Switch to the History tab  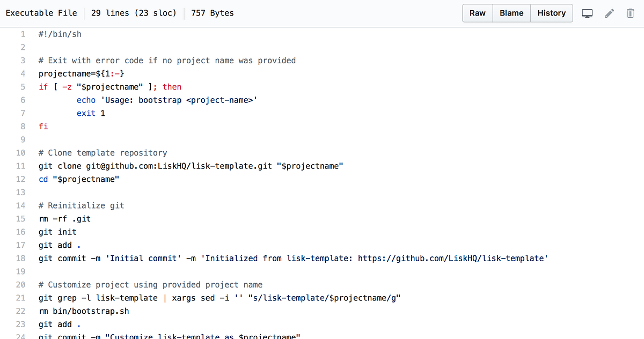click(551, 12)
